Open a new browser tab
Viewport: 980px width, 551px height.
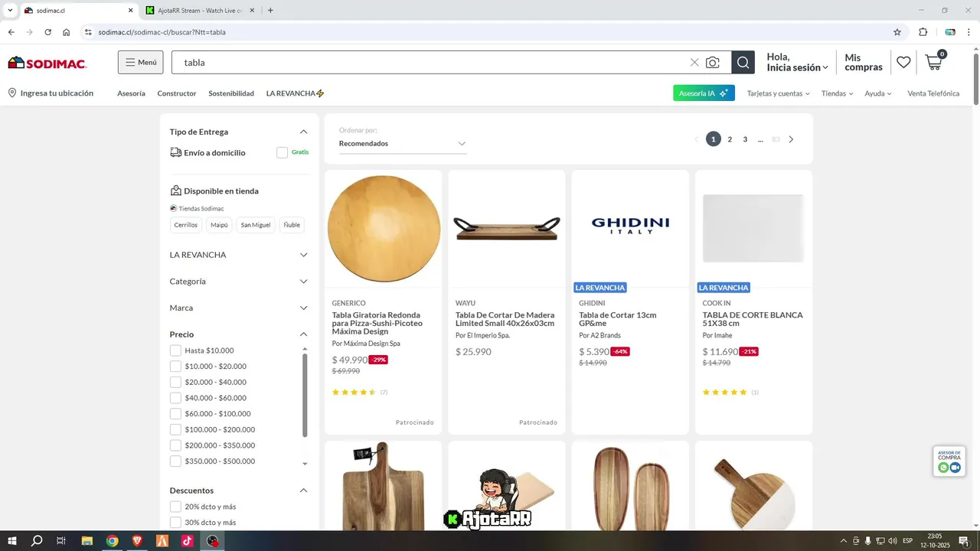pyautogui.click(x=270, y=10)
